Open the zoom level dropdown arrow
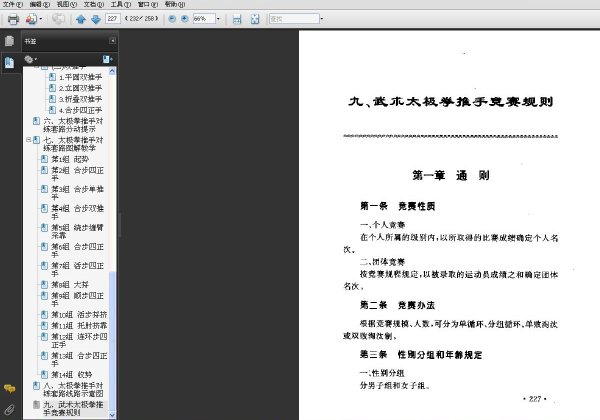Screen dimensions: 600x420 [x=218, y=18]
